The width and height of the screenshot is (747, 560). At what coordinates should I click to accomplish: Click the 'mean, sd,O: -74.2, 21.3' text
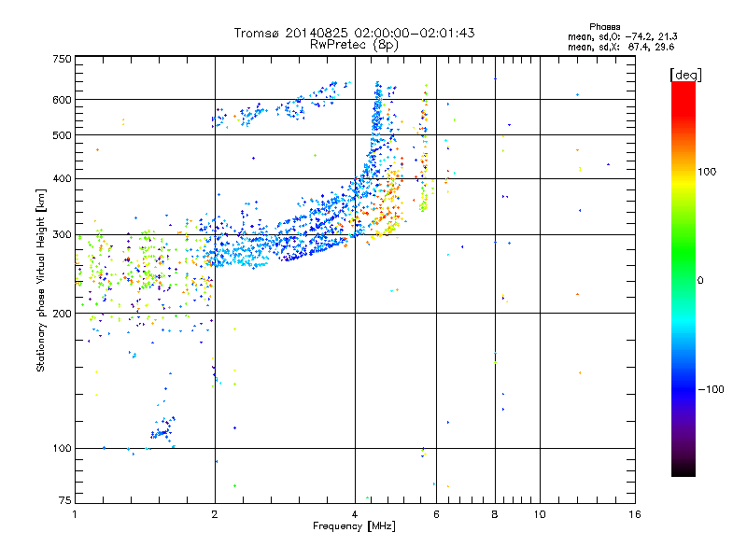pyautogui.click(x=622, y=36)
